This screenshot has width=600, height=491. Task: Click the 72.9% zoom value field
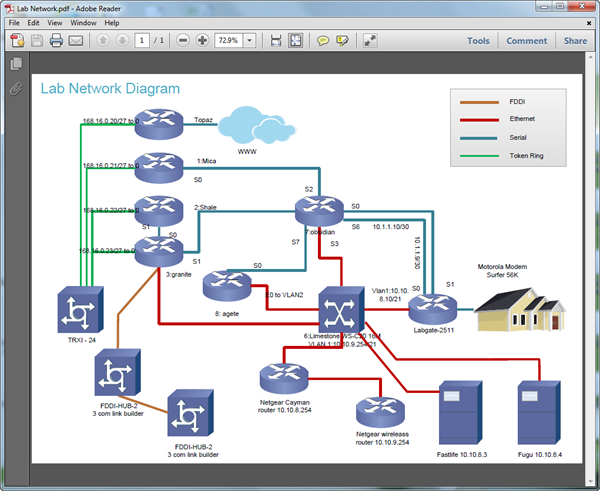click(x=229, y=40)
